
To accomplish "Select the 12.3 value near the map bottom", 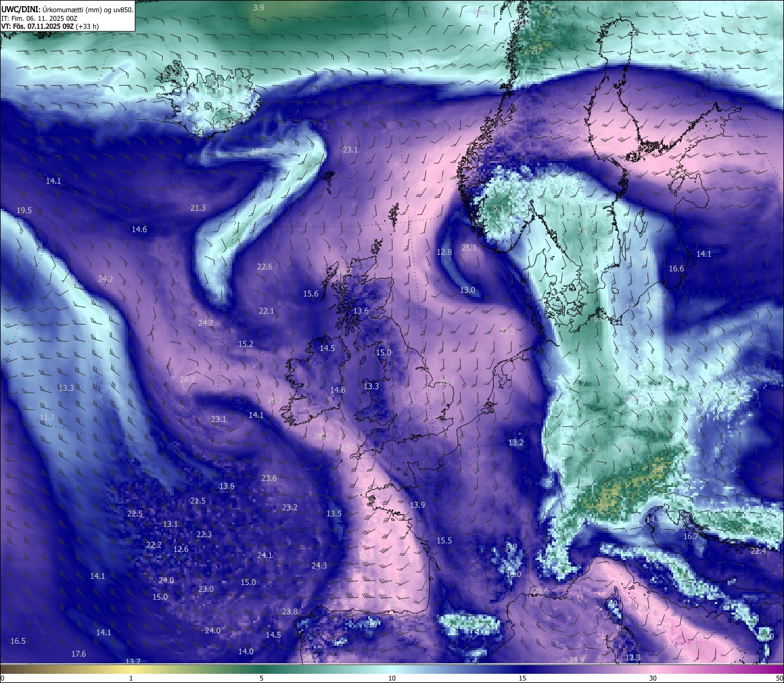I will pyautogui.click(x=633, y=657).
